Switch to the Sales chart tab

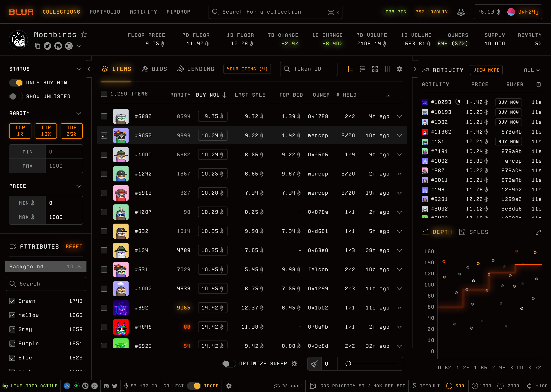(x=474, y=232)
